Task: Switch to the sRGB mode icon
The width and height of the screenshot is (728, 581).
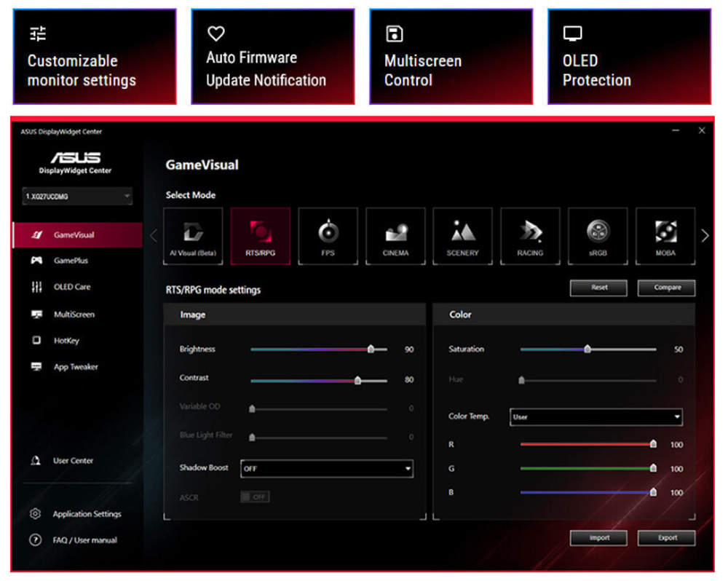Action: point(598,236)
